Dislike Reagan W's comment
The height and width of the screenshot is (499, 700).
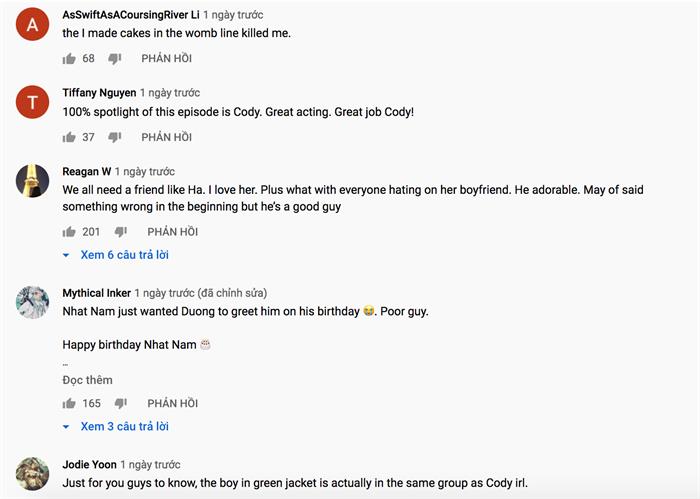[121, 232]
